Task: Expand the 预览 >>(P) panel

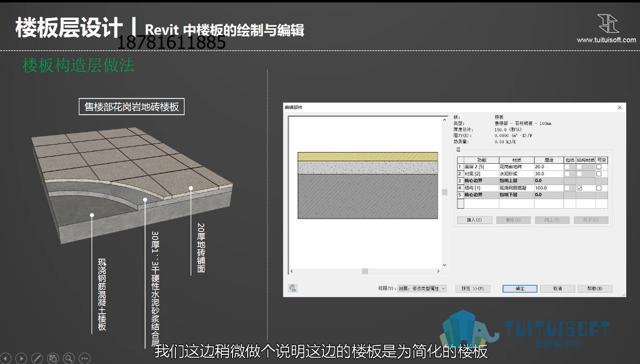Action: 472,289
